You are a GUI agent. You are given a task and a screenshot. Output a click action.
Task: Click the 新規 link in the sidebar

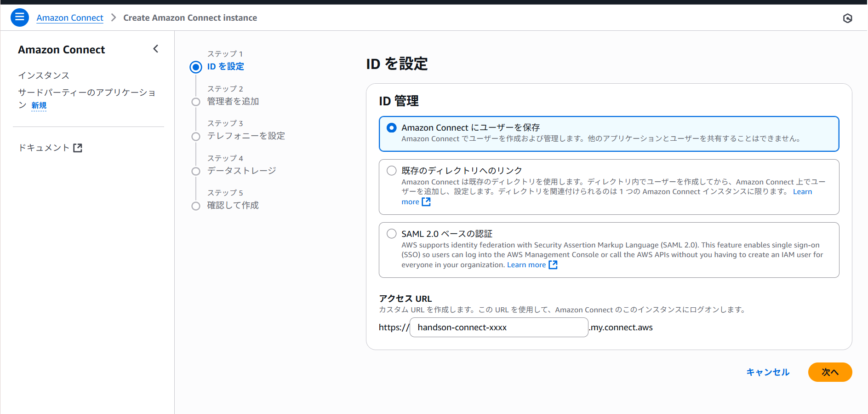tap(39, 105)
